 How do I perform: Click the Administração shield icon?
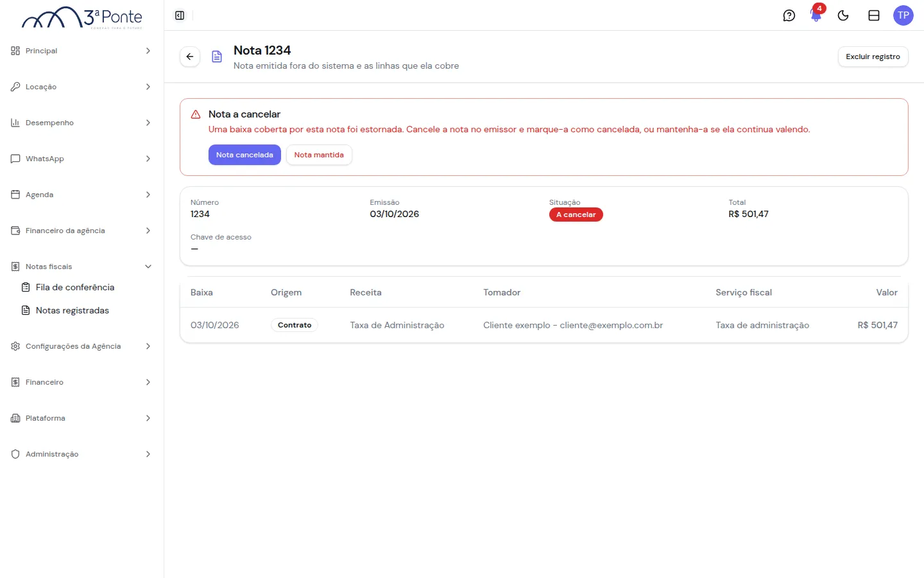point(15,454)
